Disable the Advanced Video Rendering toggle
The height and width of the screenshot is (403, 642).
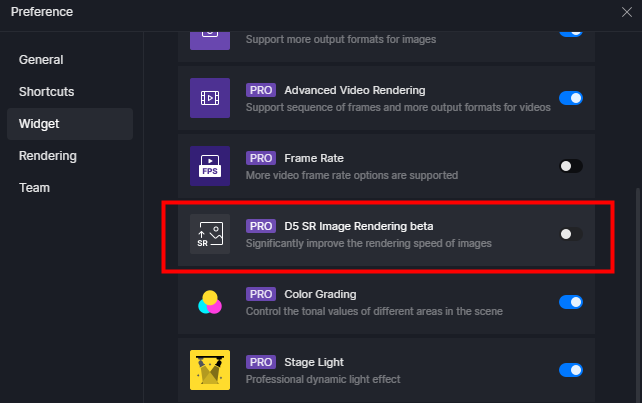(x=571, y=98)
